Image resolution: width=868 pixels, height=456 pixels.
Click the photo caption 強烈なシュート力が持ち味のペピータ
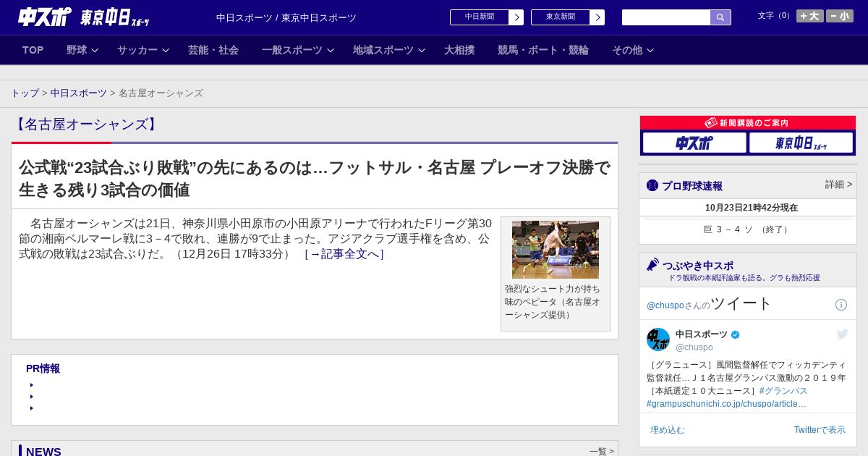[x=554, y=302]
